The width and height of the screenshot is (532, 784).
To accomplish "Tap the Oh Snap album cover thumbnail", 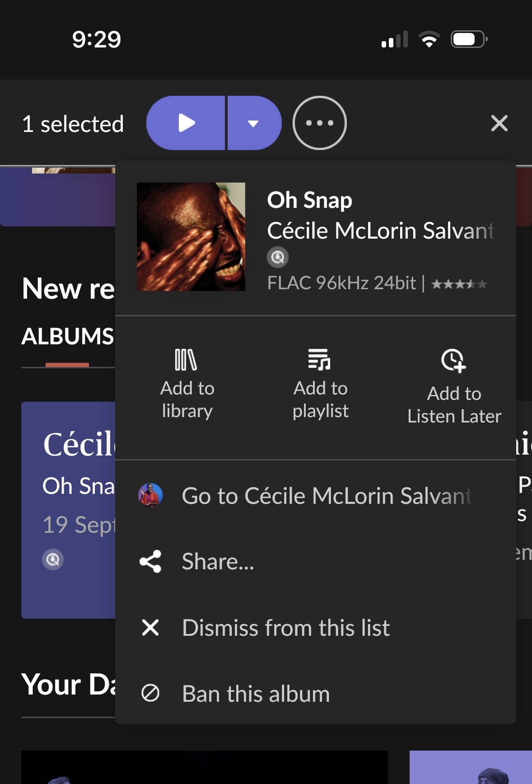I will pyautogui.click(x=191, y=237).
